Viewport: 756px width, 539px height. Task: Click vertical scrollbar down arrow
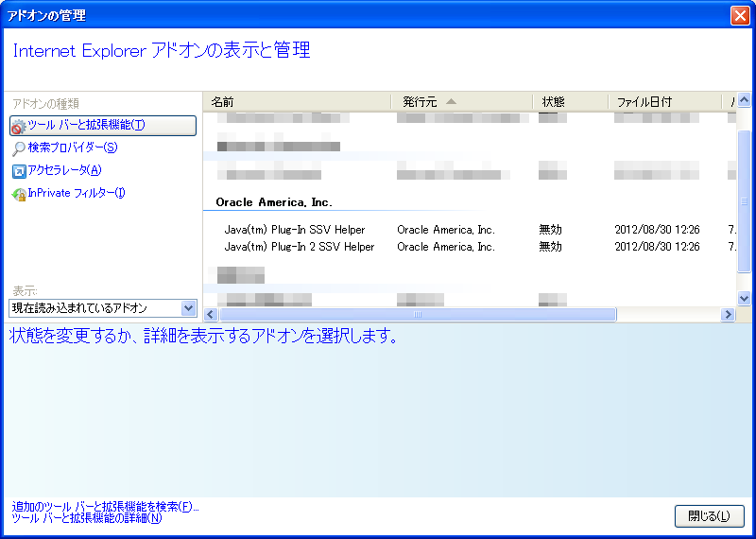click(744, 297)
